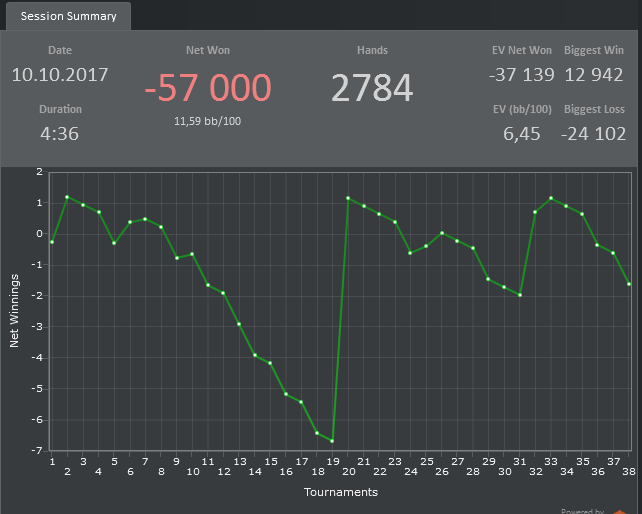Click the Biggest Win value 12 942
Screen dimensions: 642x514
tap(594, 75)
